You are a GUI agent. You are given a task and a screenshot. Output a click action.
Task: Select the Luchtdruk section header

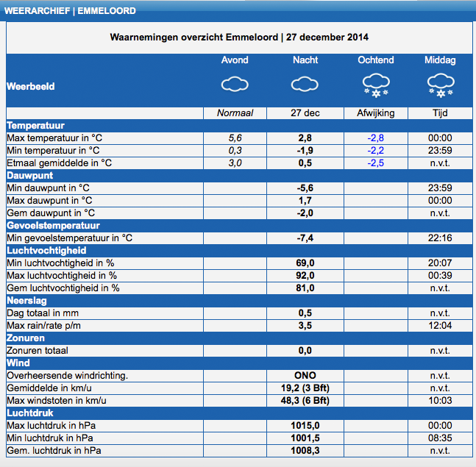(30, 413)
